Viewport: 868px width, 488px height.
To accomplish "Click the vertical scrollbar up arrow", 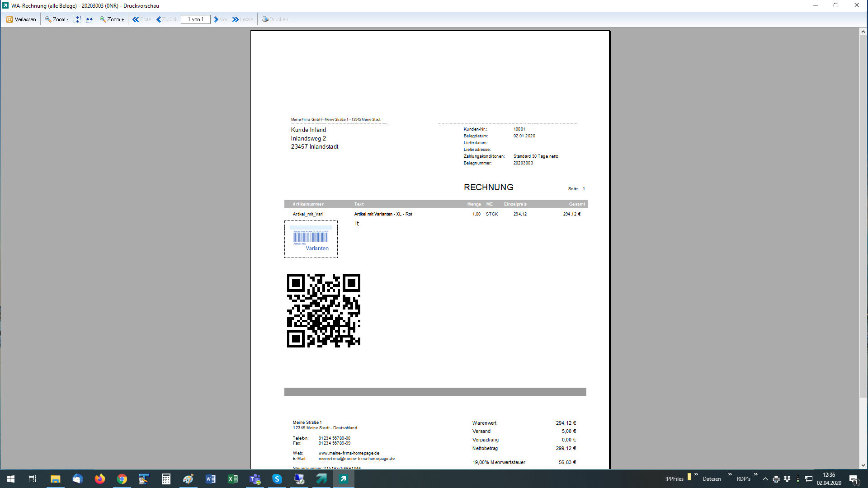I will coord(863,32).
